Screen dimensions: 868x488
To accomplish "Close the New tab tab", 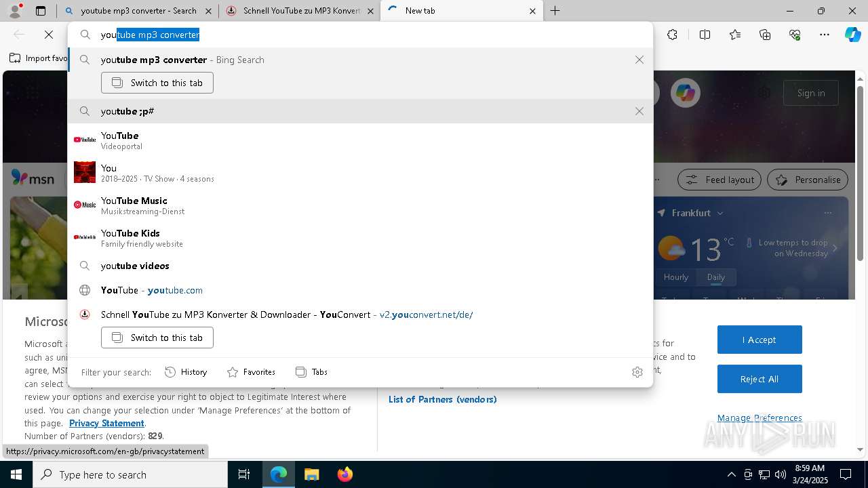I will coord(532,11).
